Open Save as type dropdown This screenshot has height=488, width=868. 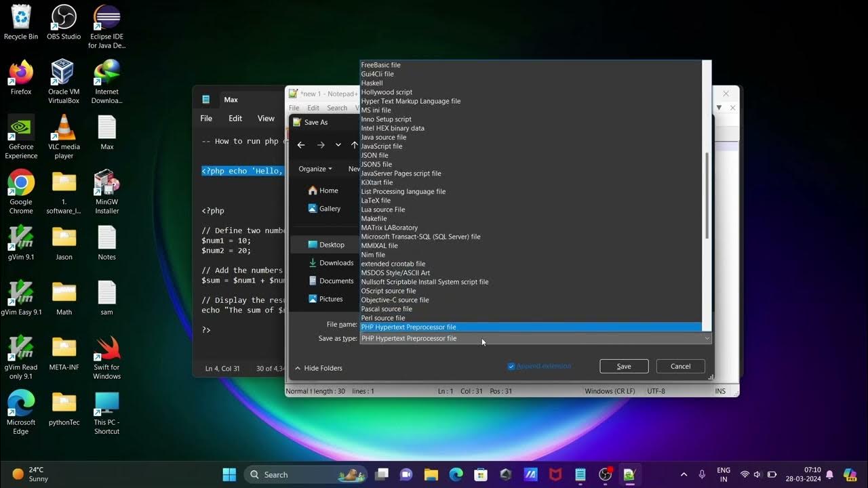click(536, 338)
